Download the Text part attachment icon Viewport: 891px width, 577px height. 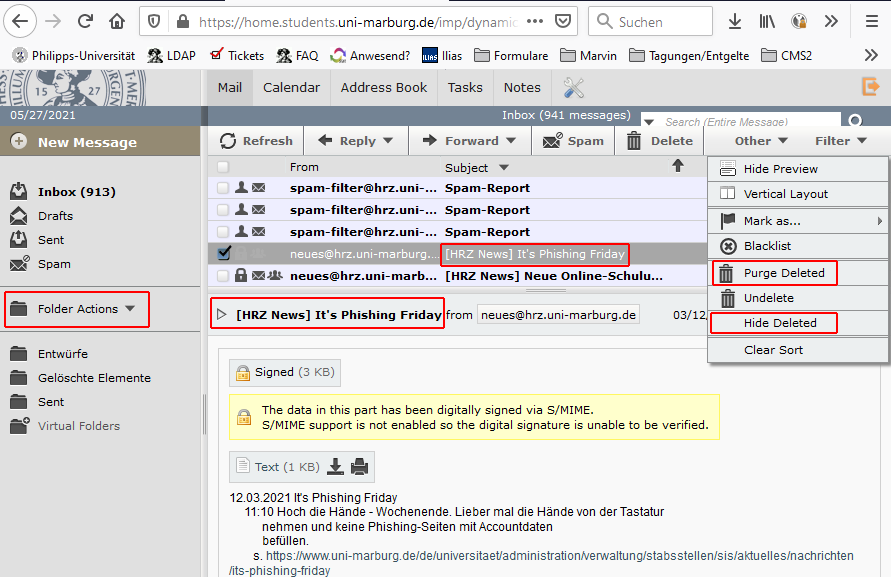[x=336, y=467]
